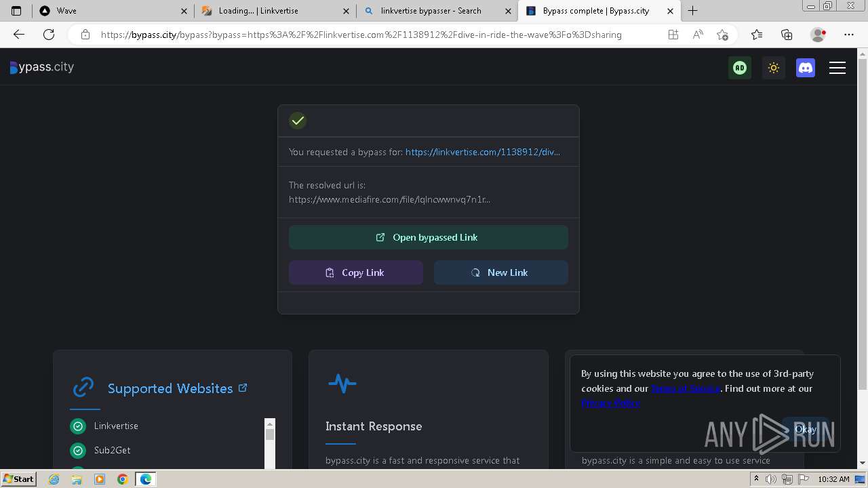Close the Bypass.city tab

point(670,11)
